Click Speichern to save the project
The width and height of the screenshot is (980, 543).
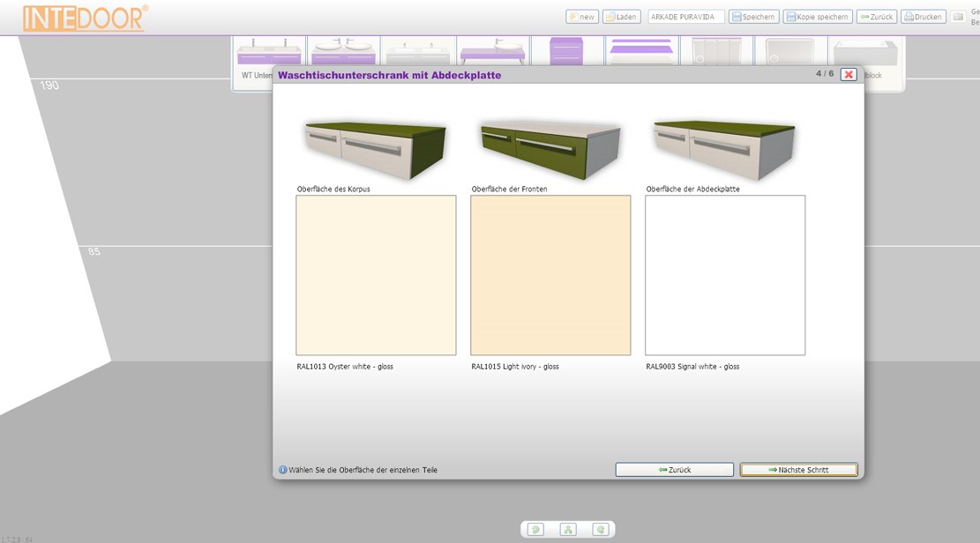(x=753, y=17)
